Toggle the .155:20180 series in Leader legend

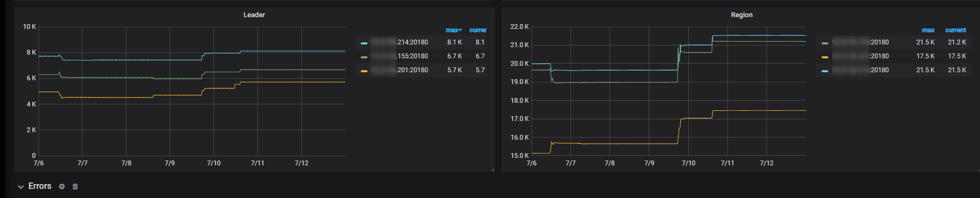(x=399, y=56)
